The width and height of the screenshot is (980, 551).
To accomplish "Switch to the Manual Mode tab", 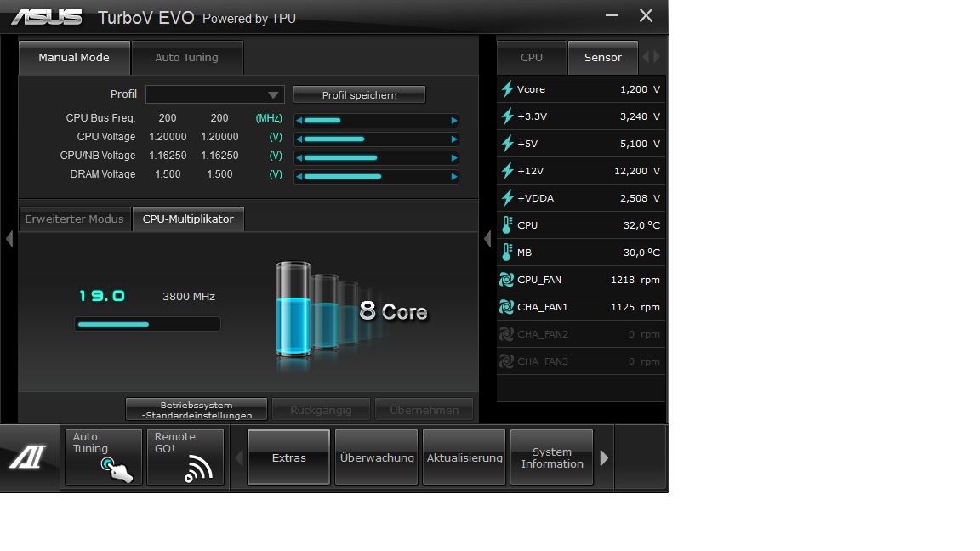I will coord(74,58).
